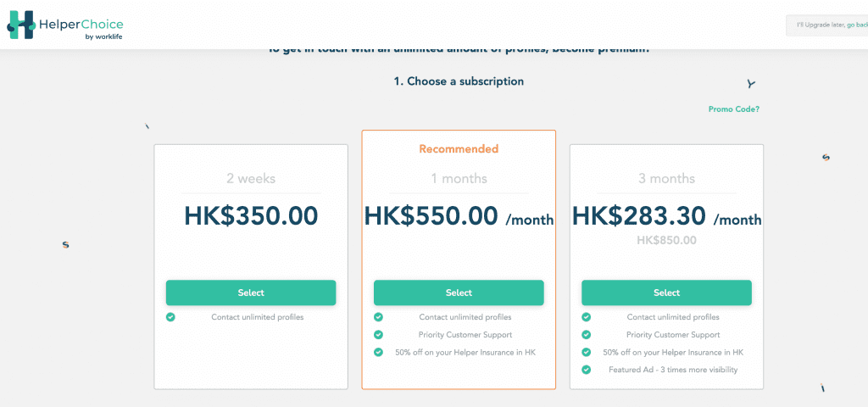Click checkmark beside Priority Customer Support in 3 months plan

(x=586, y=334)
